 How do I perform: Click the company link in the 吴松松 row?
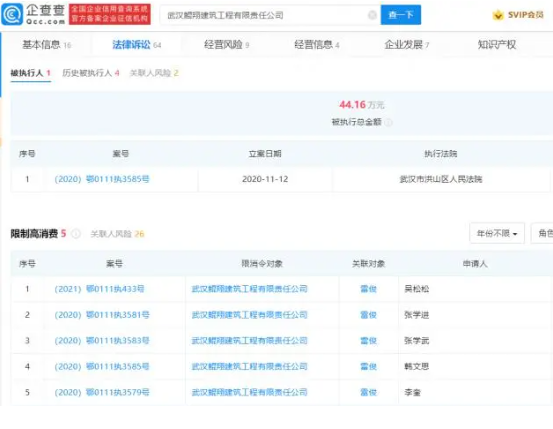pyautogui.click(x=249, y=289)
